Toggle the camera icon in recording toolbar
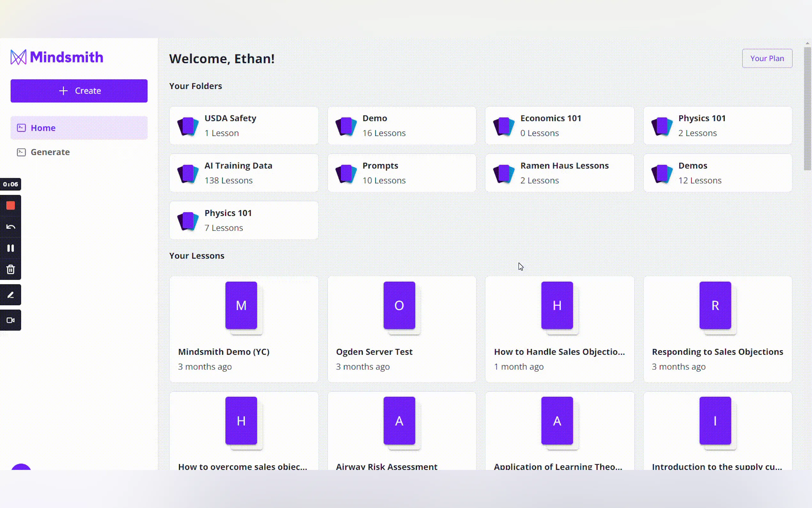Screen dimensions: 812x508 pyautogui.click(x=11, y=320)
